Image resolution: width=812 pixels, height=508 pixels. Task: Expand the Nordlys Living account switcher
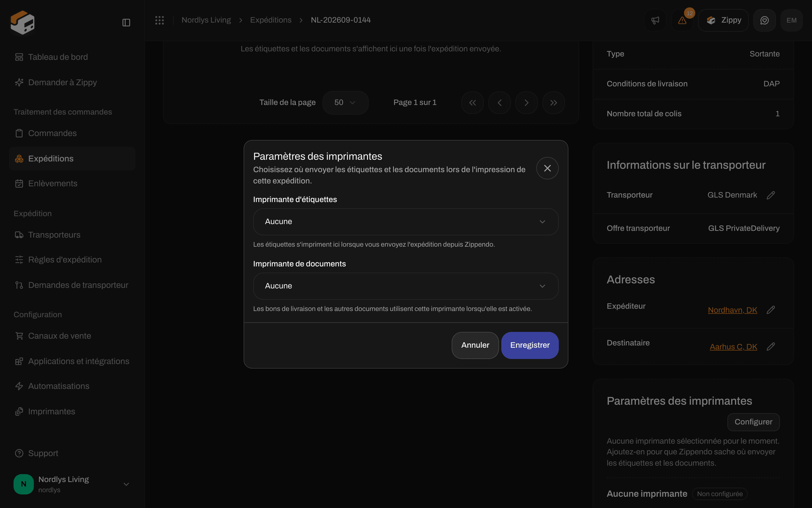click(72, 484)
